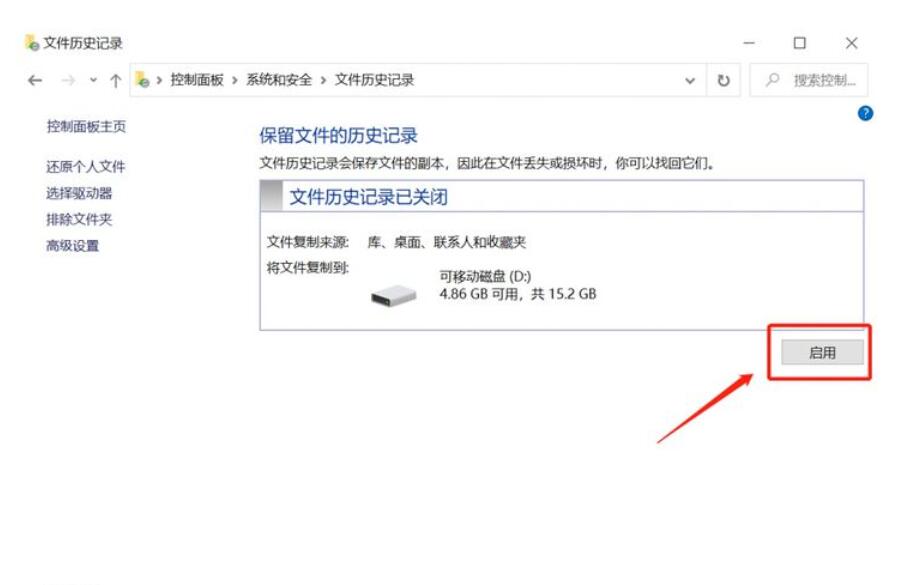This screenshot has height=585, width=903.
Task: Select the removable disk (D:) drive icon
Action: pos(393,296)
